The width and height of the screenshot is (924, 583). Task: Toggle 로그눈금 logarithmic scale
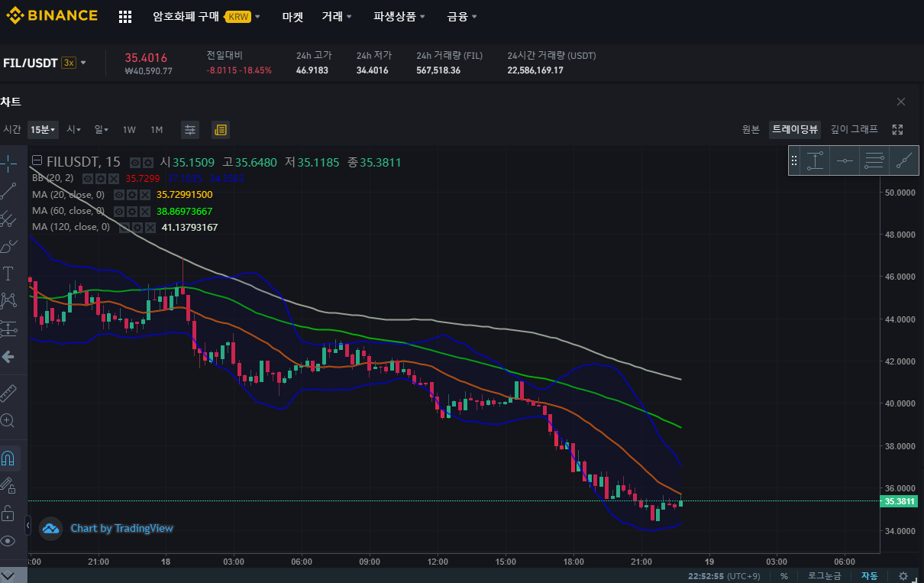825,576
